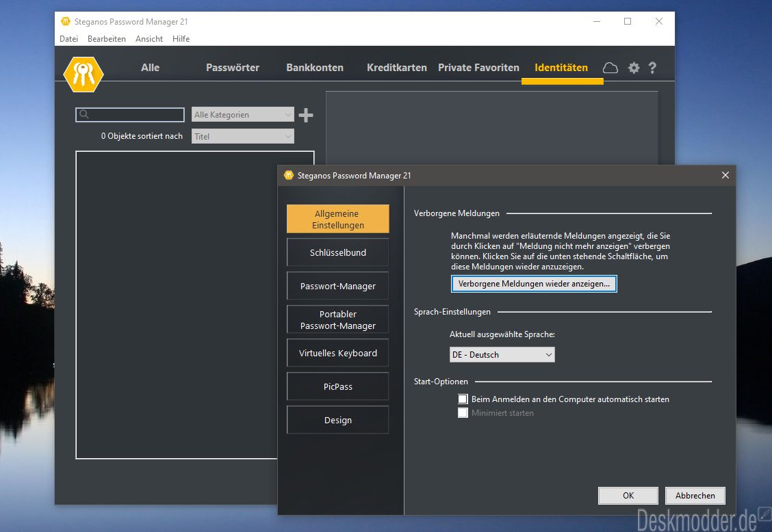Open the Schlüsselbund settings section
The height and width of the screenshot is (532, 772).
click(338, 252)
